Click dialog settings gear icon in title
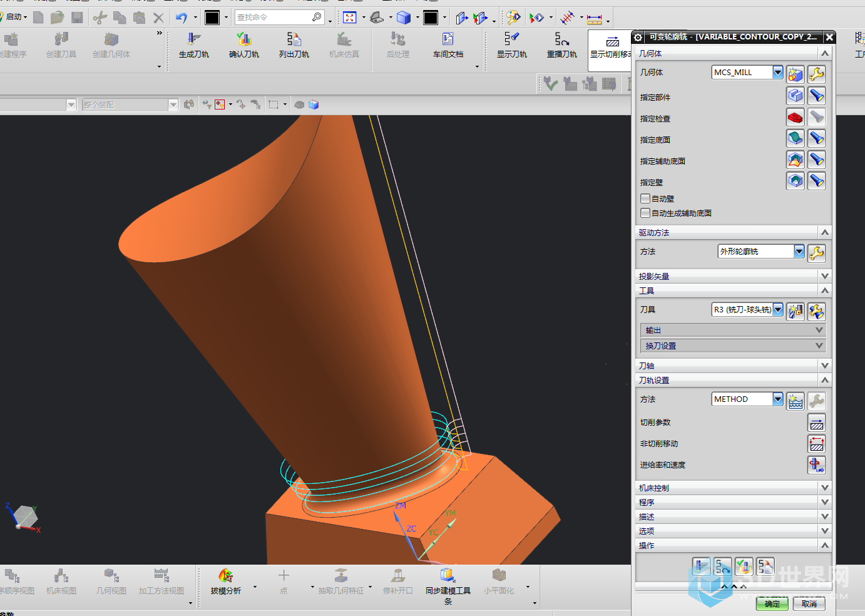Screen dimensions: 865x616 pyautogui.click(x=638, y=38)
